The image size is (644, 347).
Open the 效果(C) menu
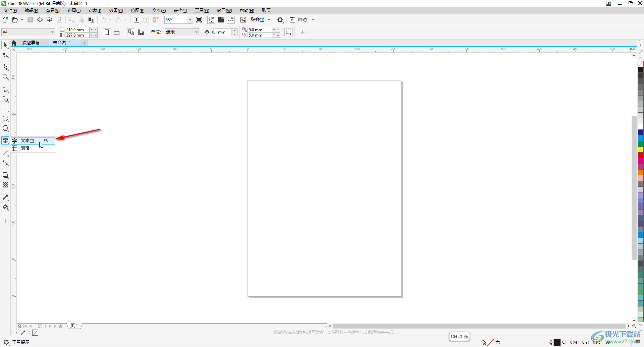[x=116, y=11]
